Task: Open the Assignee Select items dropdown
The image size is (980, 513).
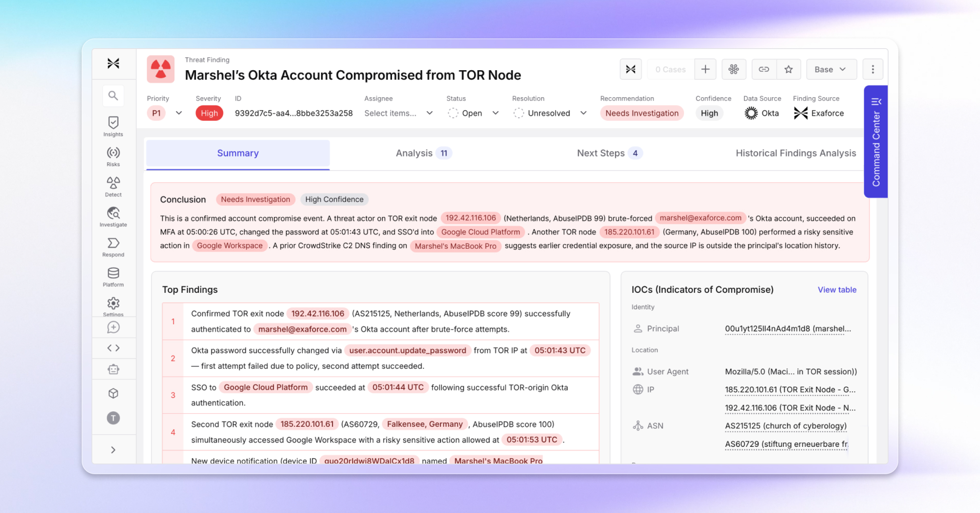Action: coord(399,113)
